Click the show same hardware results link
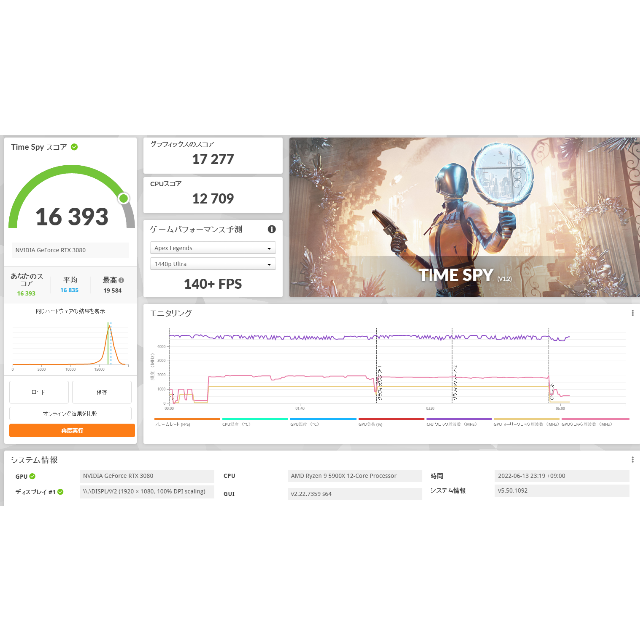640x640 pixels. point(70,311)
